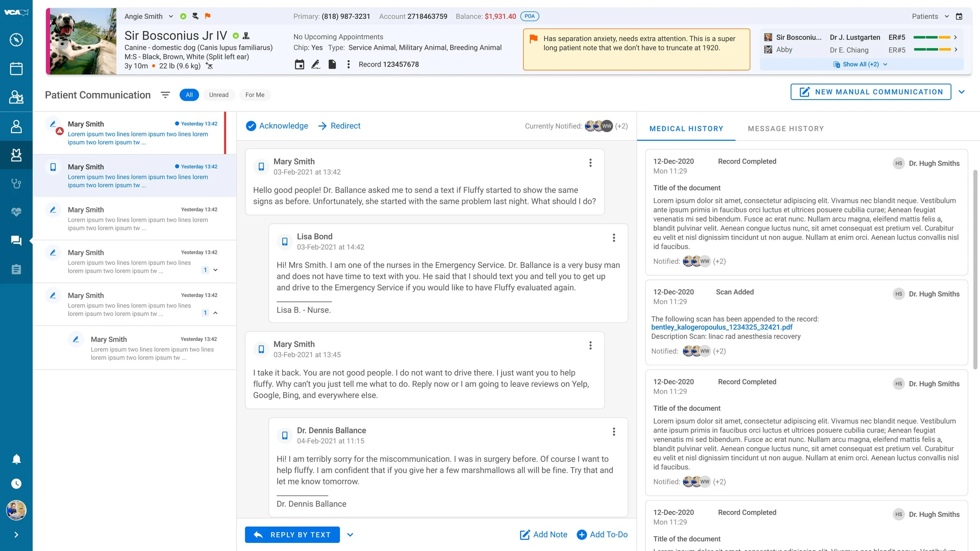Open the clipboard icon in sidebar
The width and height of the screenshot is (980, 551).
point(16,269)
